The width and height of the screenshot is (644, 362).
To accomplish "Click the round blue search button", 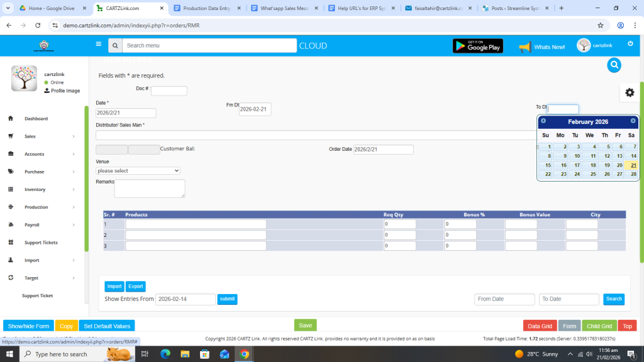I will pyautogui.click(x=614, y=65).
